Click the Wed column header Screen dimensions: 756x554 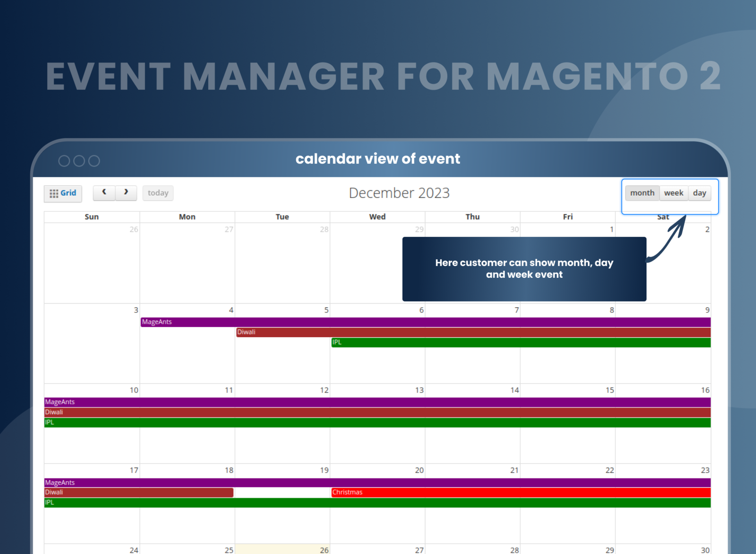[377, 217]
